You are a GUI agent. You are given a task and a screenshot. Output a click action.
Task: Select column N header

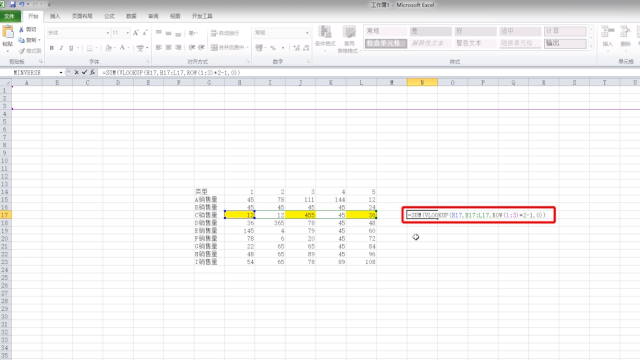(422, 82)
